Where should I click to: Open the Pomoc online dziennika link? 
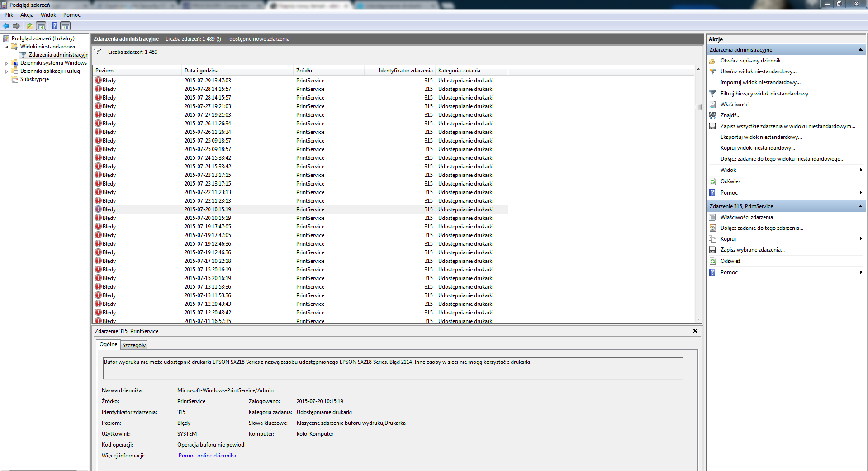[x=207, y=456]
